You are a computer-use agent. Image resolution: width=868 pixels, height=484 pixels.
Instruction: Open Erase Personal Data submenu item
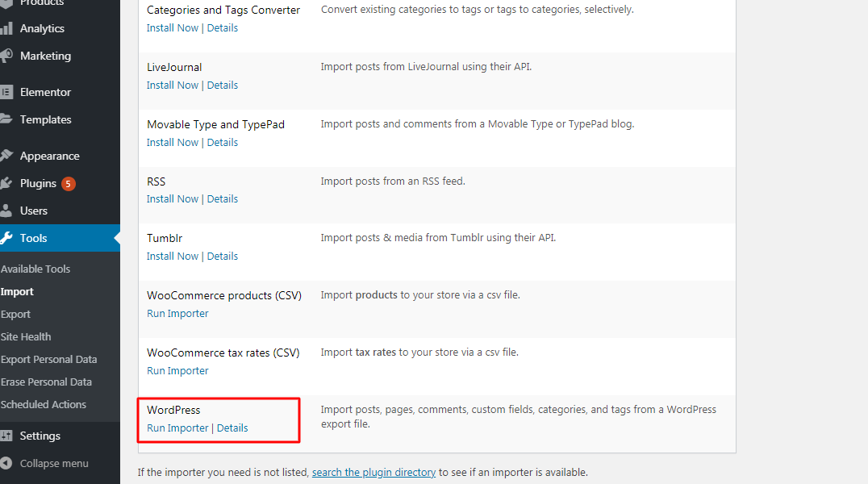[x=46, y=382]
